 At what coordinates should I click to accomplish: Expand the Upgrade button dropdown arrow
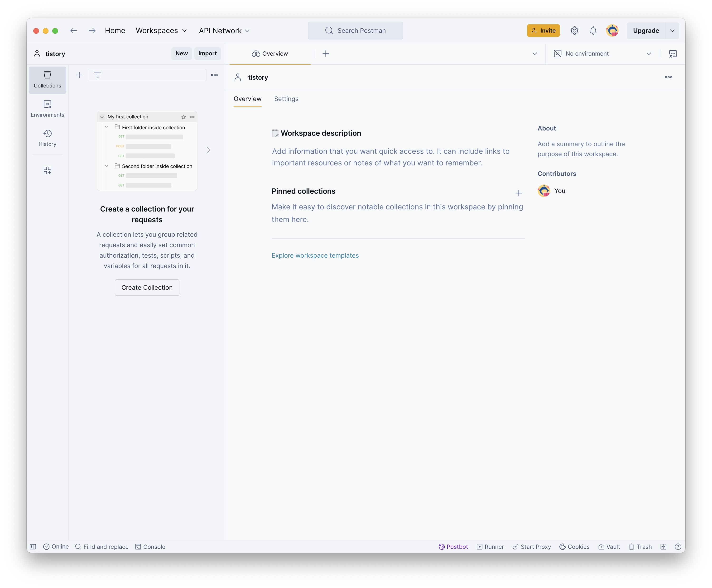point(672,31)
